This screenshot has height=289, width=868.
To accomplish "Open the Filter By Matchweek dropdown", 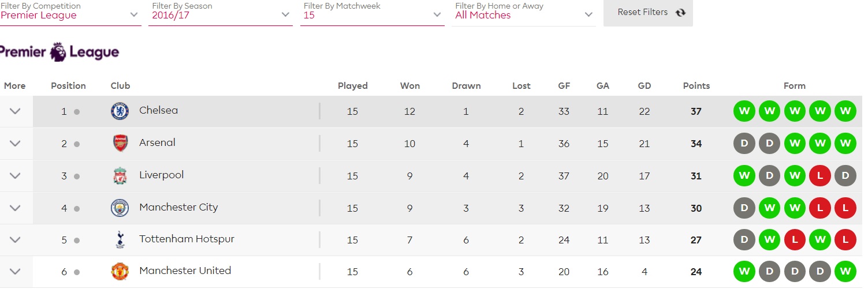I will coord(372,13).
